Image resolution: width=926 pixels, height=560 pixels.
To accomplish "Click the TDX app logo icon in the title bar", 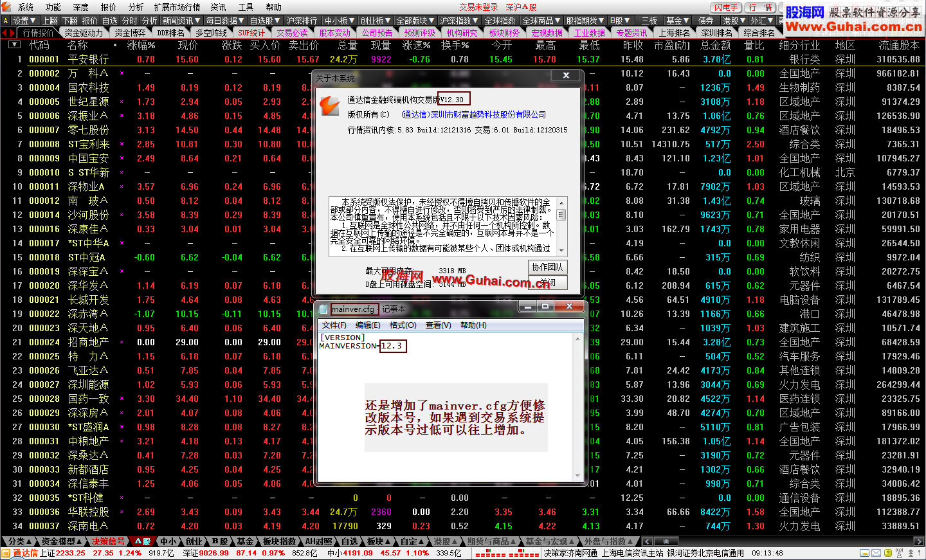I will (x=6, y=7).
